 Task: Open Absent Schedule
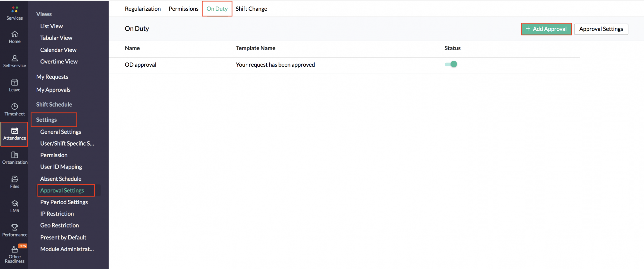point(61,179)
